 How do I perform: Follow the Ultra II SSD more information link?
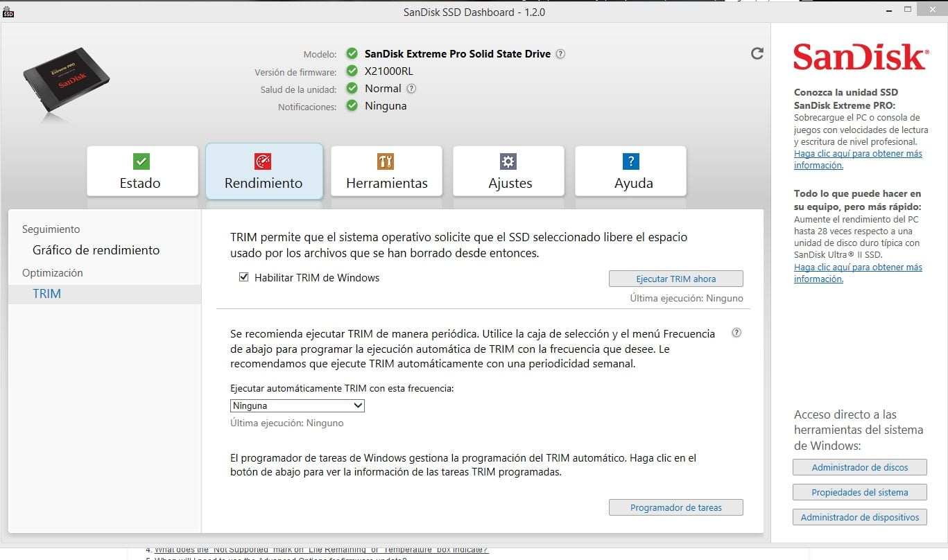click(858, 273)
